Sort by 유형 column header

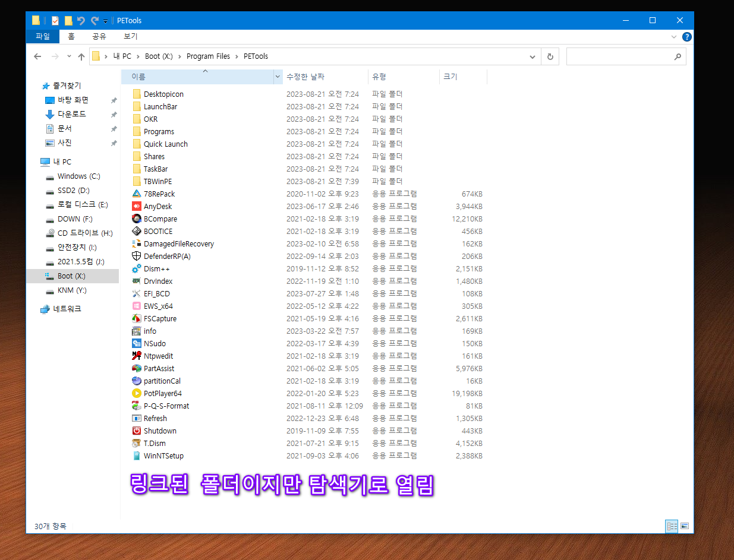point(404,77)
